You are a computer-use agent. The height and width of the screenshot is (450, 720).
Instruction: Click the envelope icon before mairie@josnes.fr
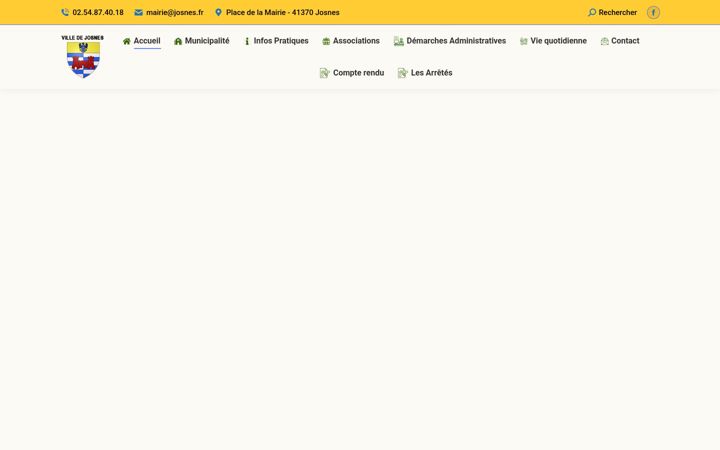point(139,12)
